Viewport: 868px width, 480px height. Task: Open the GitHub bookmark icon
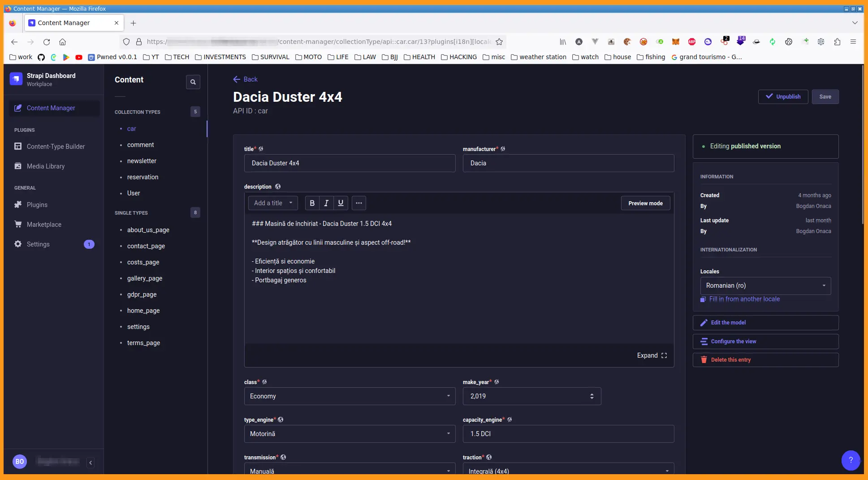pos(41,57)
